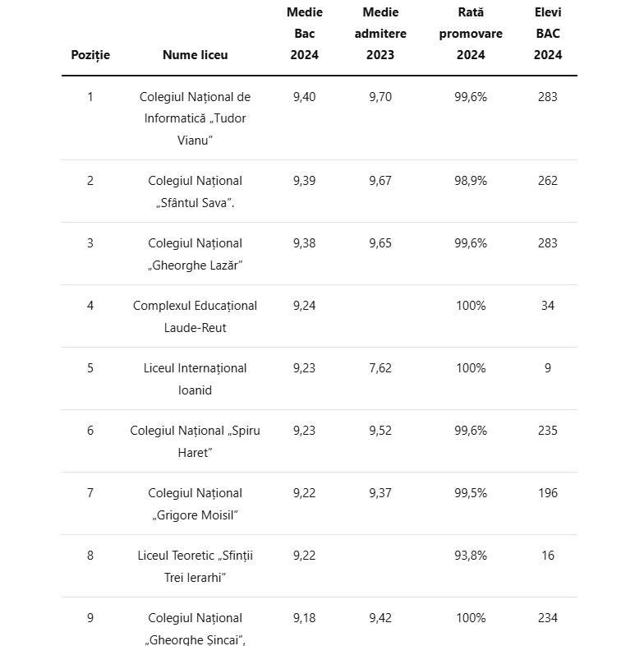The width and height of the screenshot is (644, 646).
Task: Click the "Poziție" column header
Action: (x=90, y=55)
